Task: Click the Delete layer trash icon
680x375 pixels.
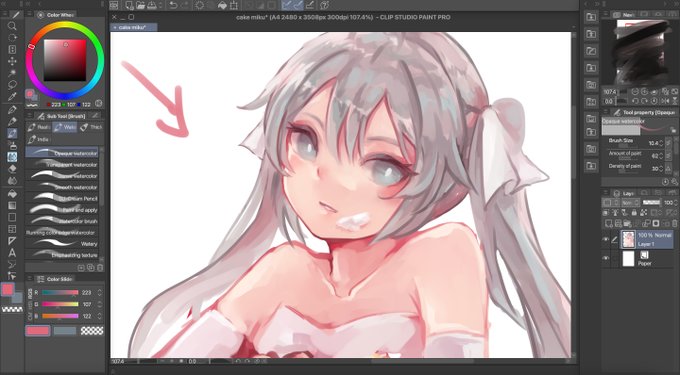Action: (675, 224)
